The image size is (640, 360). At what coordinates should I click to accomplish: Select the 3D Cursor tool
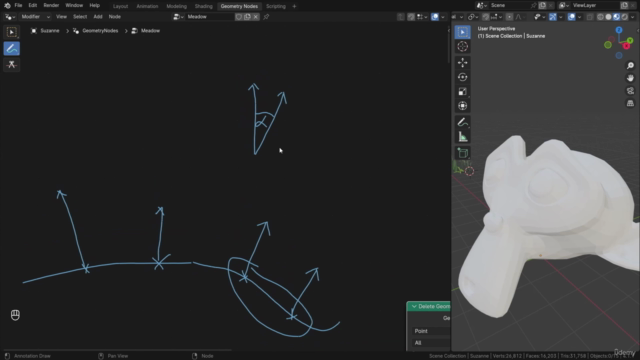[462, 47]
